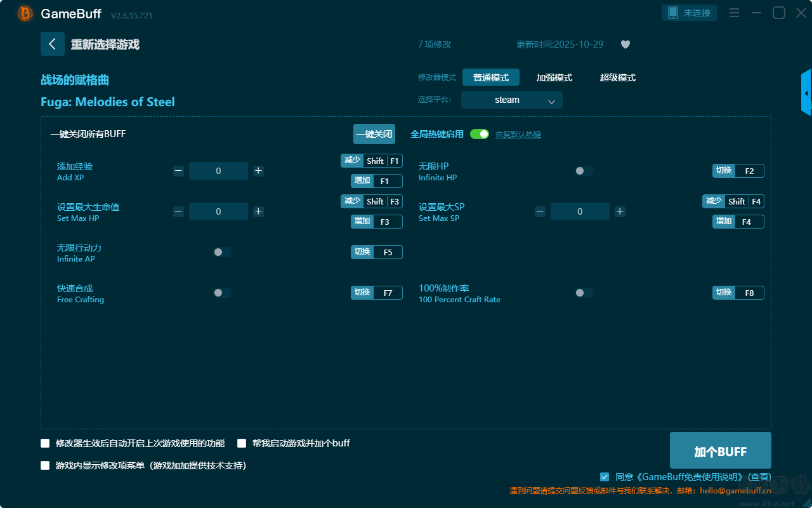
Task: Click the phone connection status icon
Action: click(673, 13)
